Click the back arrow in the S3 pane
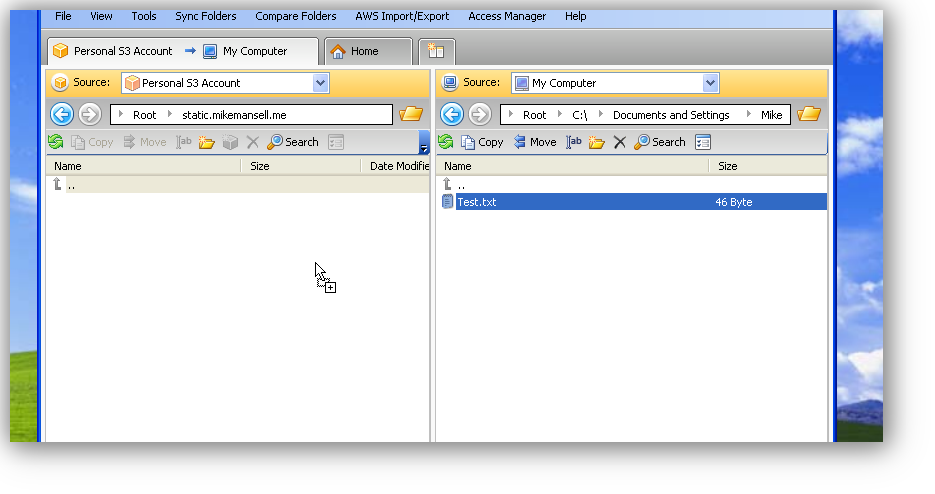 coord(62,114)
